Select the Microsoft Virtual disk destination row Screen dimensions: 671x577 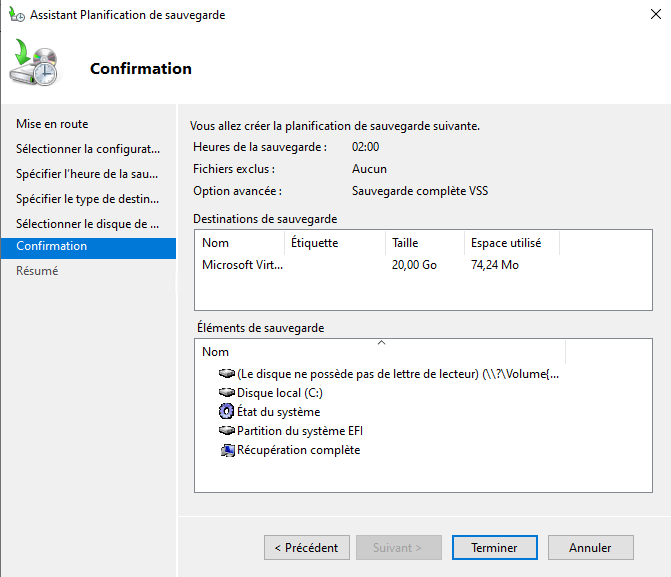pos(242,266)
